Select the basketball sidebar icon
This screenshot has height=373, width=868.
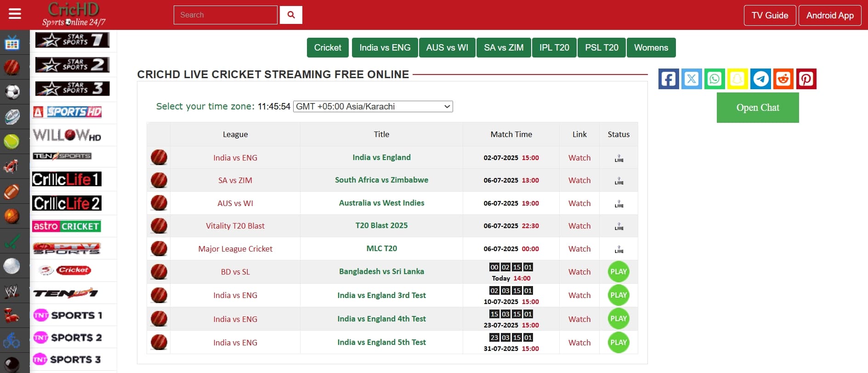[12, 216]
